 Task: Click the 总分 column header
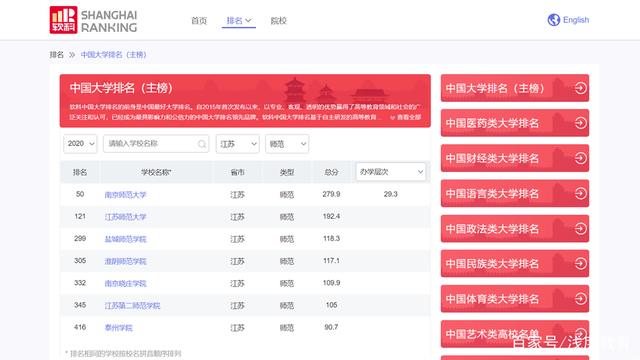click(331, 172)
